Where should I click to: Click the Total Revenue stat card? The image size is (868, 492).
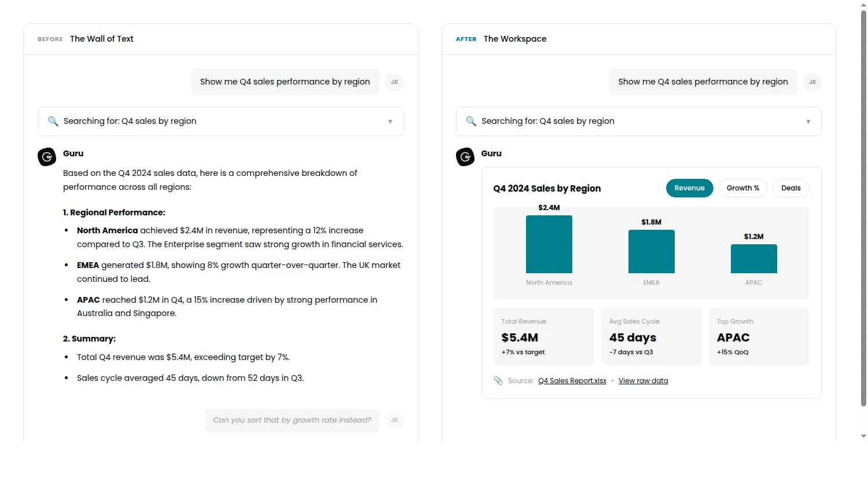543,336
